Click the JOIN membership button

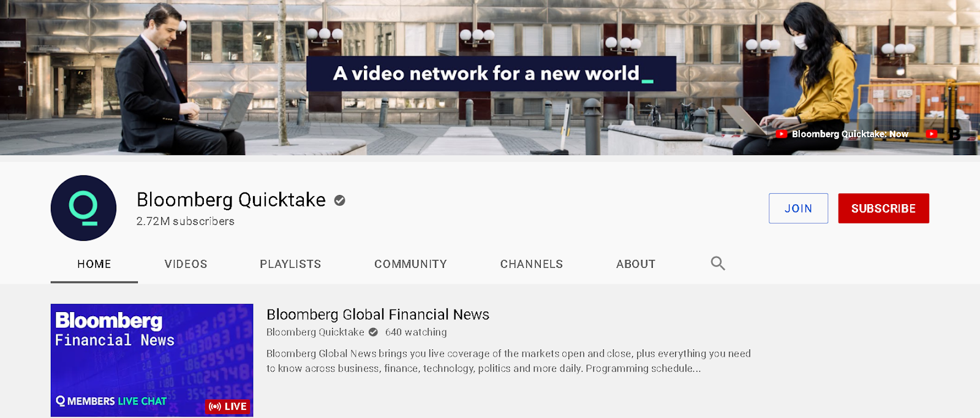(x=798, y=208)
